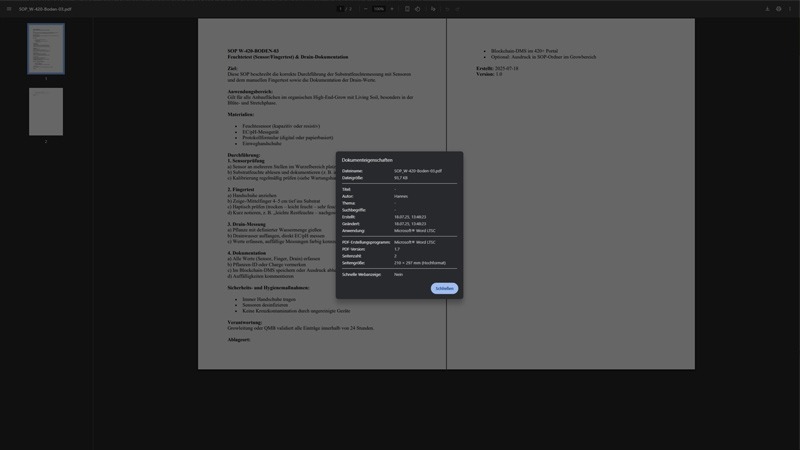Click file name SOP_W-420-Boden-03.pdf in toolbar
The height and width of the screenshot is (450, 800).
[45, 9]
